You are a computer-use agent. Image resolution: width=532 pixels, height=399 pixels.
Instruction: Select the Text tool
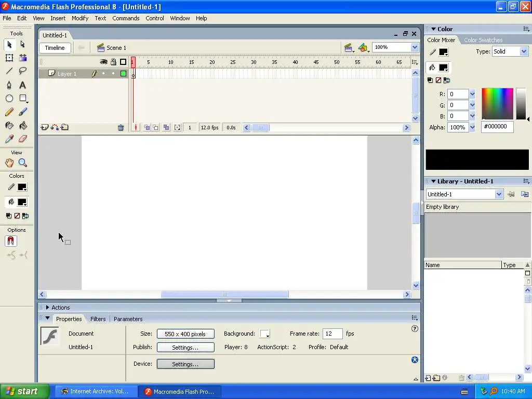point(22,85)
